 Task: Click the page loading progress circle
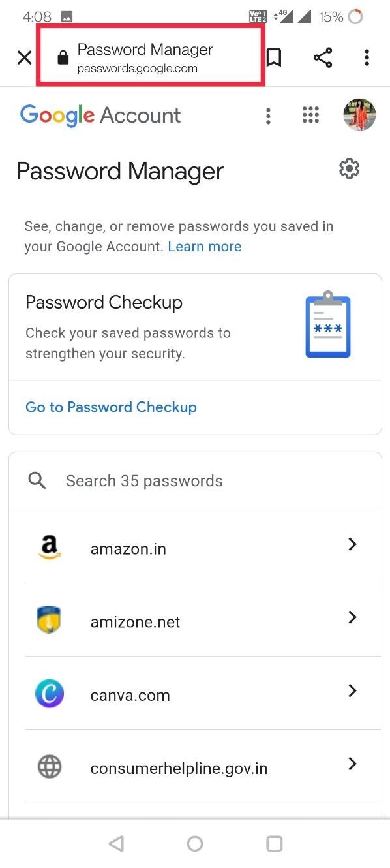tap(355, 17)
